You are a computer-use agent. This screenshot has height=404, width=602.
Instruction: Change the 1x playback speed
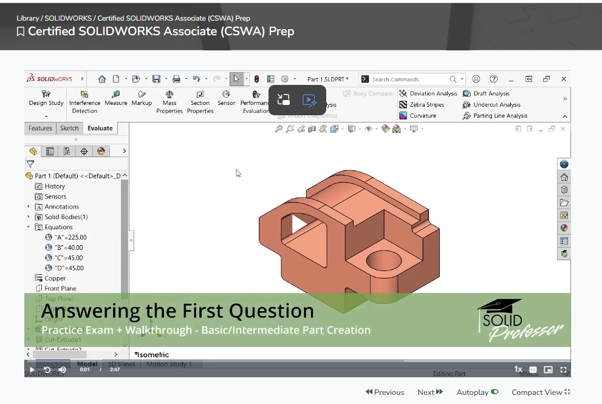[x=518, y=369]
